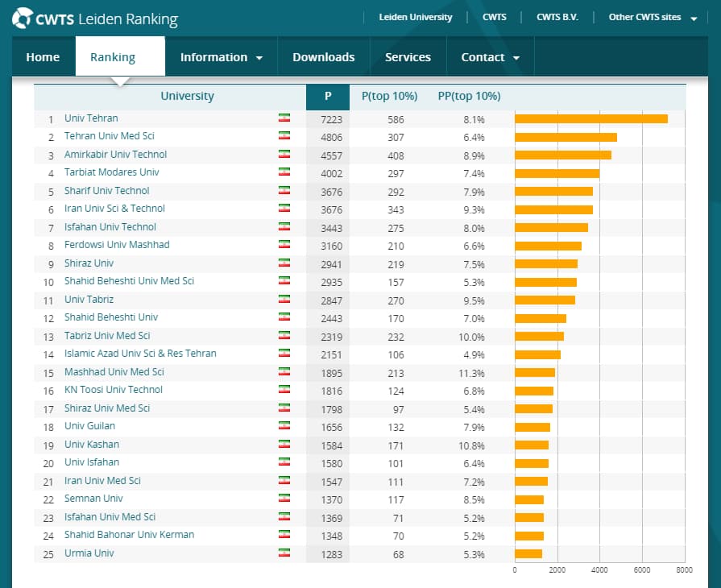The height and width of the screenshot is (588, 721).
Task: Open the Univ Isfahan link
Action: 92,462
